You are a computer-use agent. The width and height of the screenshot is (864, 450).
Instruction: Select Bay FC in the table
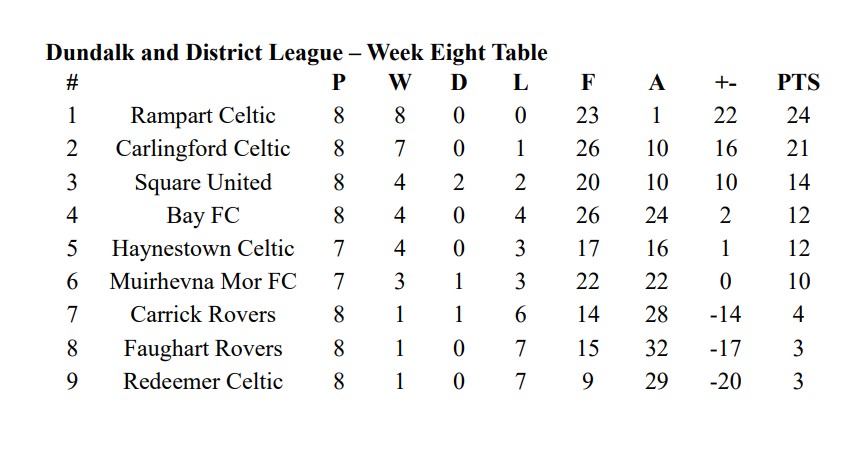203,215
